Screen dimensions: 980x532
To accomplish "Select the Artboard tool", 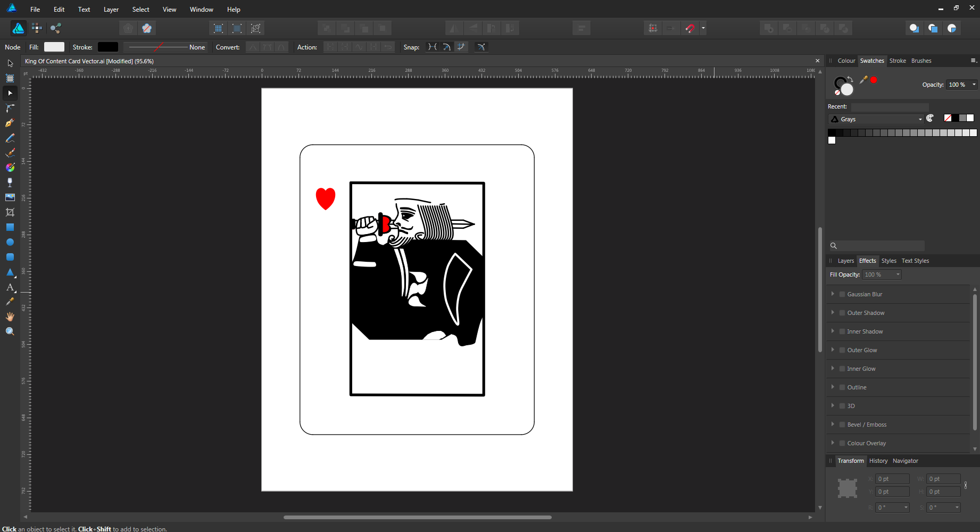I will pos(10,78).
